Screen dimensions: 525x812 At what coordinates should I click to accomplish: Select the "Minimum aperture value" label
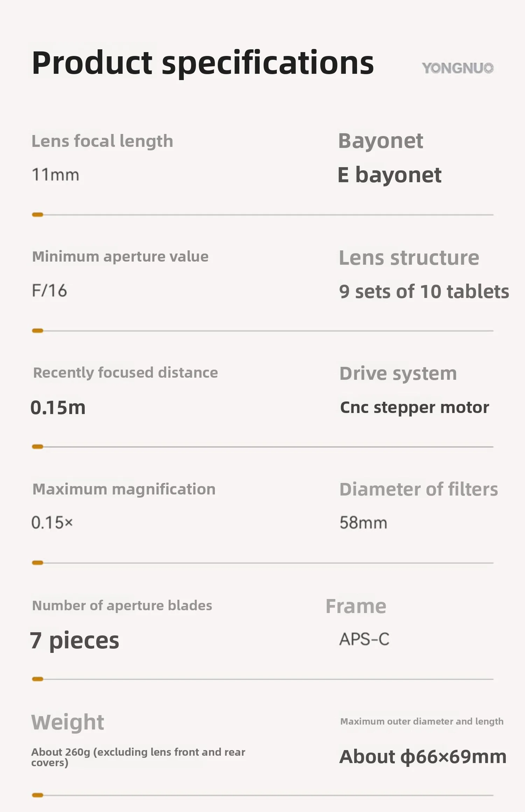tap(120, 257)
